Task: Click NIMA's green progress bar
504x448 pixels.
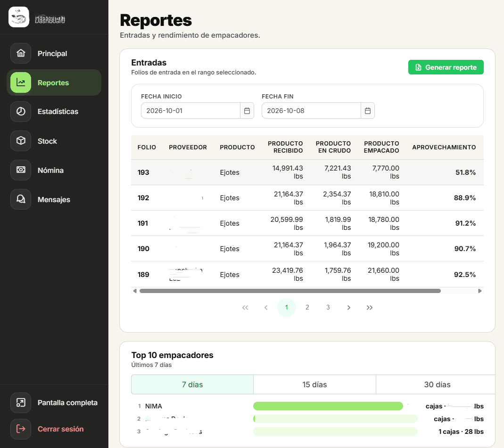Action: [328, 406]
